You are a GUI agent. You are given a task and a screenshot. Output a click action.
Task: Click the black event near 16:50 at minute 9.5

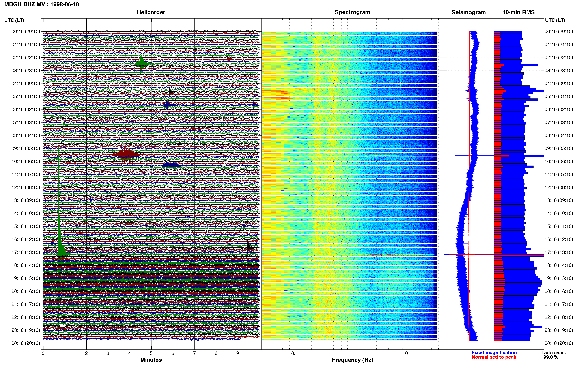pos(249,247)
